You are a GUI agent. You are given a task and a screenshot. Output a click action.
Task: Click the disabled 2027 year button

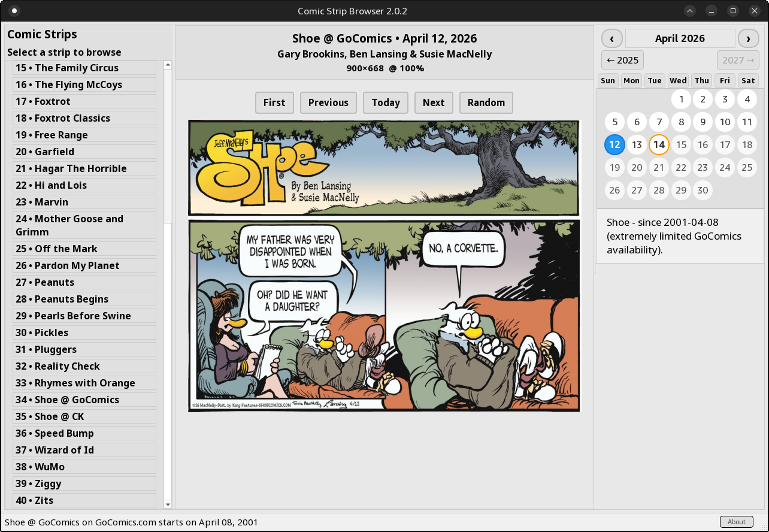[738, 60]
